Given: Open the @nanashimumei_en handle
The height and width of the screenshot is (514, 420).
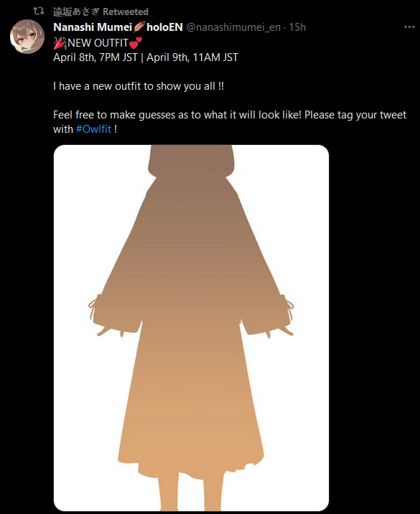Looking at the screenshot, I should pyautogui.click(x=233, y=27).
